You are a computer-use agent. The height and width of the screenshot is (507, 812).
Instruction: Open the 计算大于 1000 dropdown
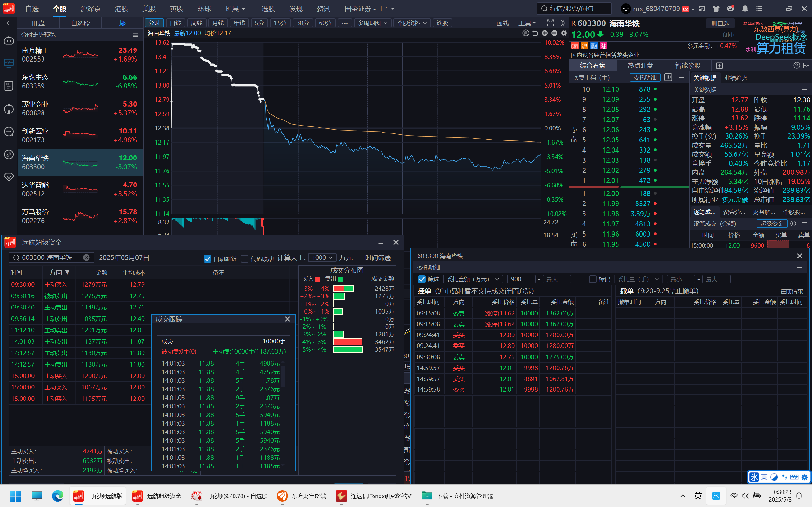point(322,257)
